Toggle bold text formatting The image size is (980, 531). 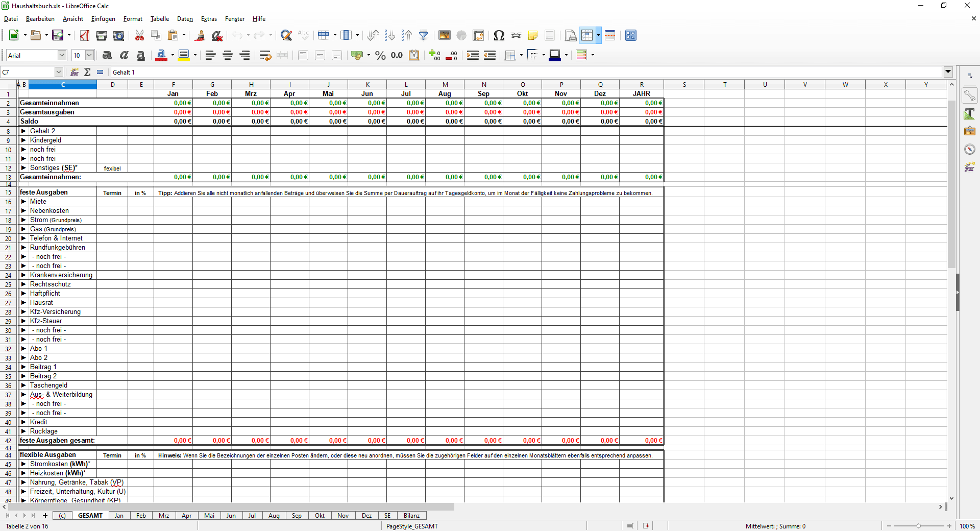[x=107, y=55]
